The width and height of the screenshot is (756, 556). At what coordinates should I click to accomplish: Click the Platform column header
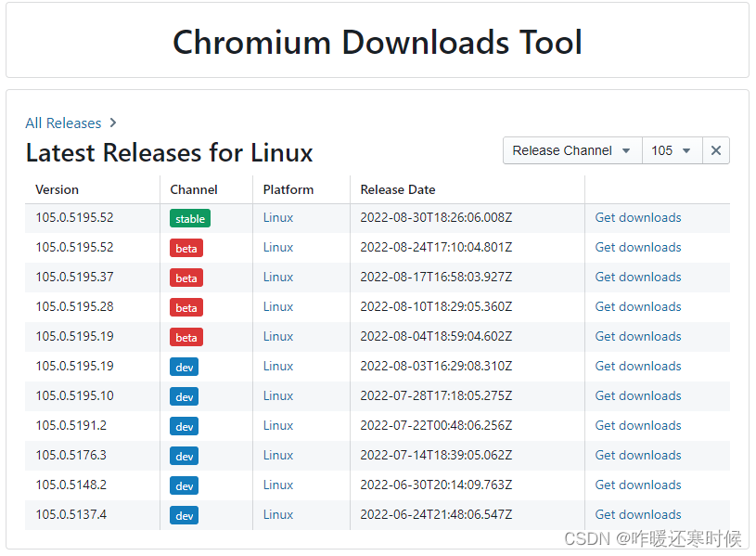[288, 189]
